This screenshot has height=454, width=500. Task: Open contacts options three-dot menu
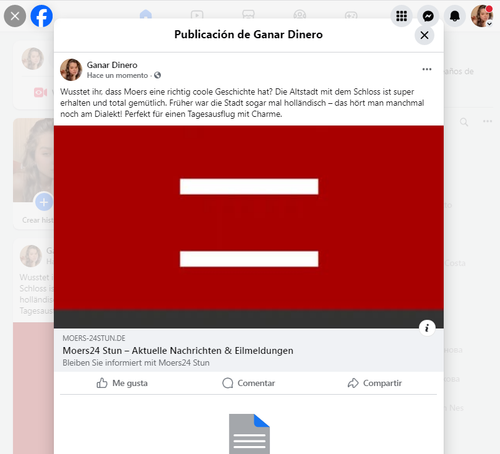pos(487,121)
